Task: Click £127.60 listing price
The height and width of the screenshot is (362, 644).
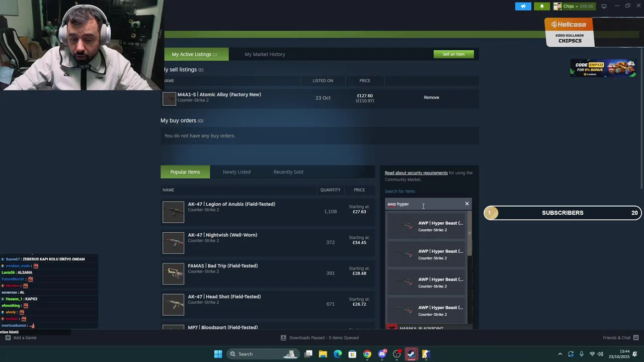Action: [365, 96]
